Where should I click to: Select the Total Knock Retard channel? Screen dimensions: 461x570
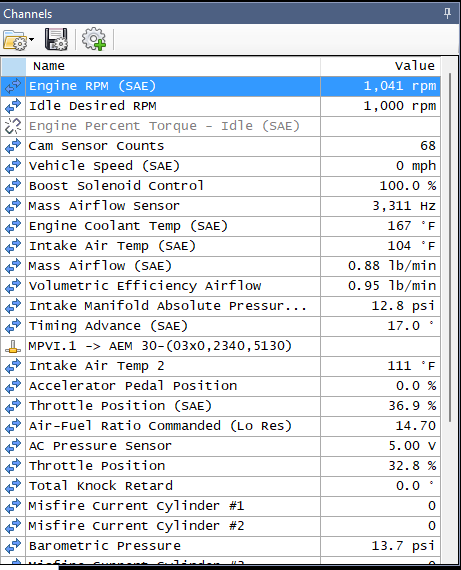pos(101,486)
